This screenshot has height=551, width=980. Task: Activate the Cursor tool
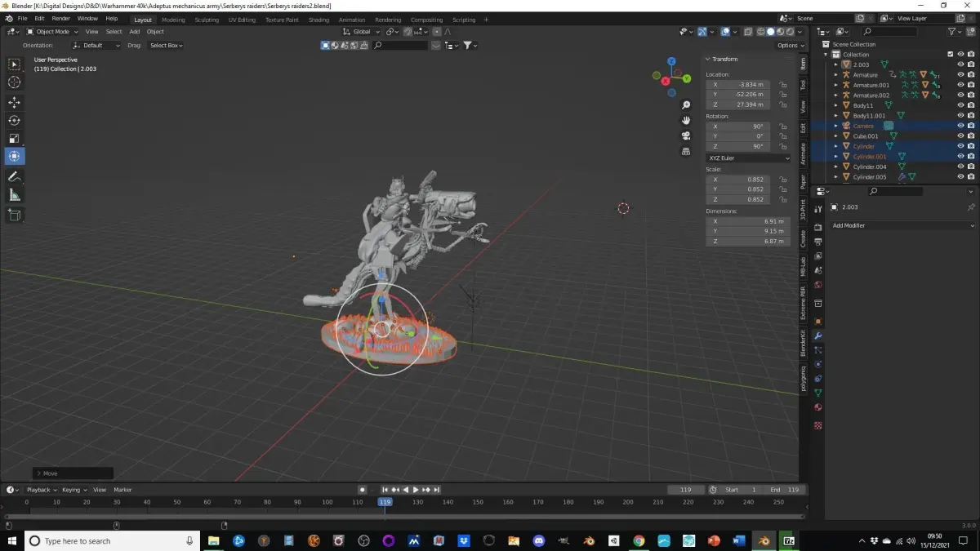[x=14, y=82]
